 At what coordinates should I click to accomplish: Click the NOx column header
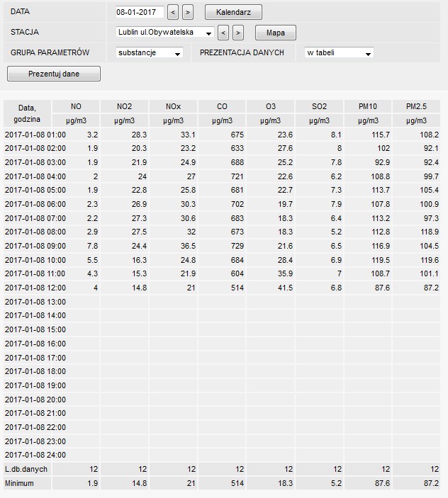(173, 106)
